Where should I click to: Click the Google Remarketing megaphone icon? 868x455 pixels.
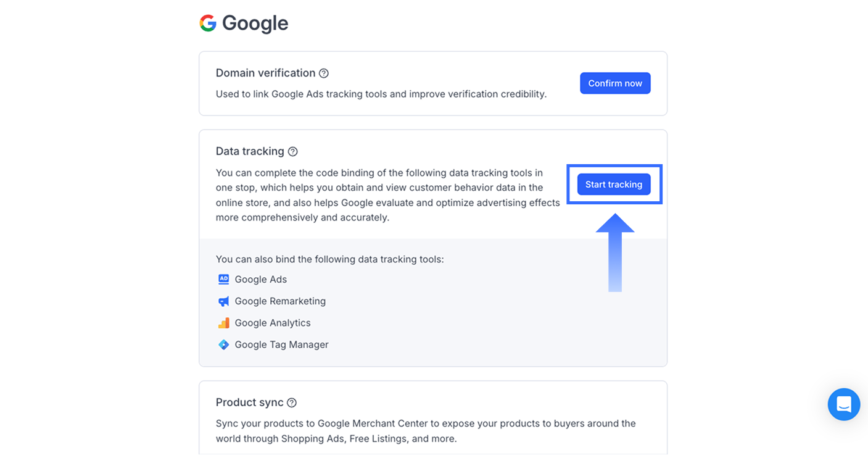[223, 301]
